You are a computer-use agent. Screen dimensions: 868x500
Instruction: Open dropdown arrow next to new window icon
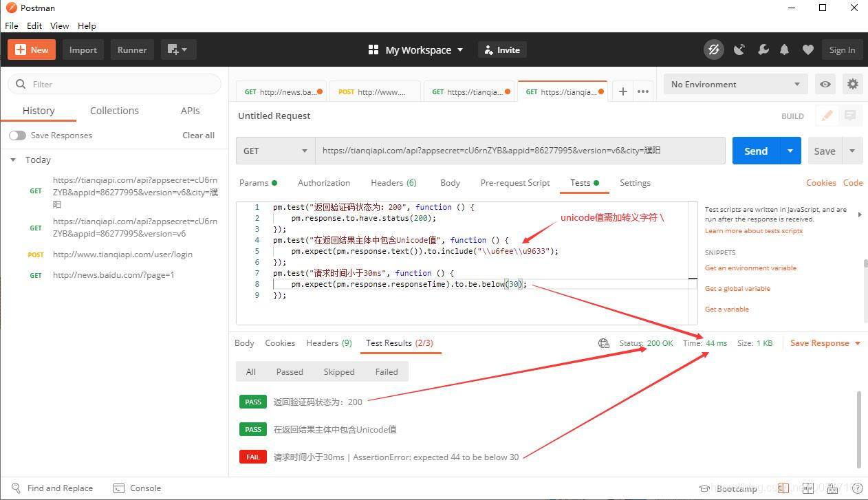click(184, 50)
